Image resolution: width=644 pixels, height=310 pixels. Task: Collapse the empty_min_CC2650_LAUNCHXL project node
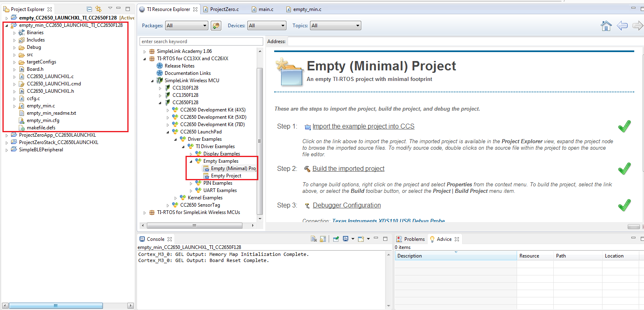[x=7, y=25]
